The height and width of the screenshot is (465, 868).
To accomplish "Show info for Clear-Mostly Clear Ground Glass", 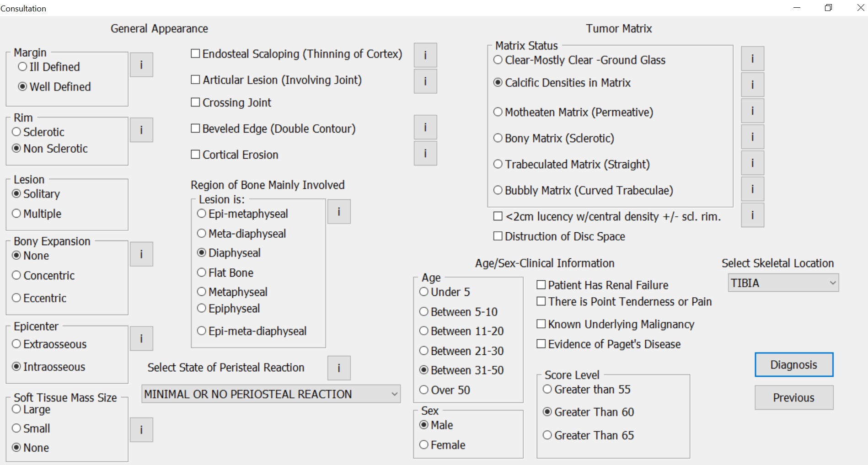I will [752, 59].
